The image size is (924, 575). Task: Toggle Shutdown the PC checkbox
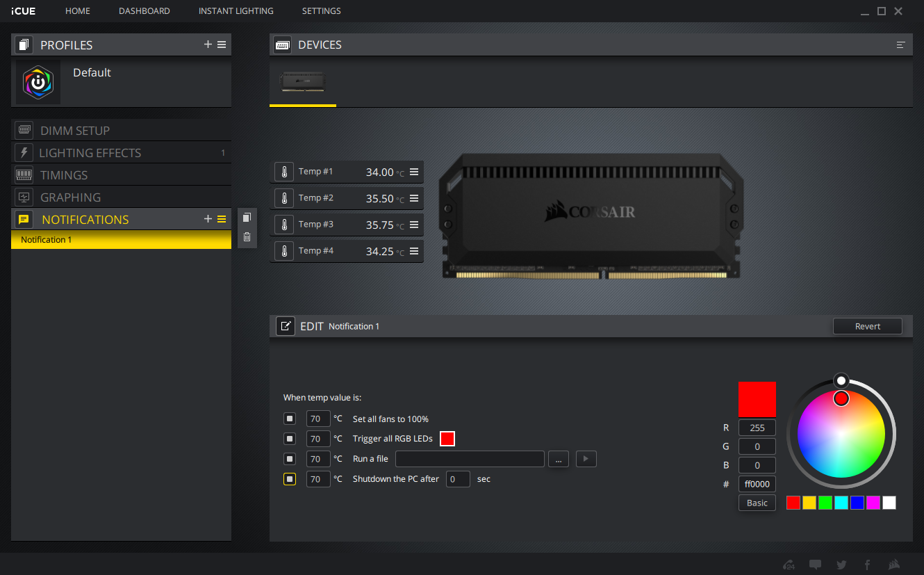290,479
